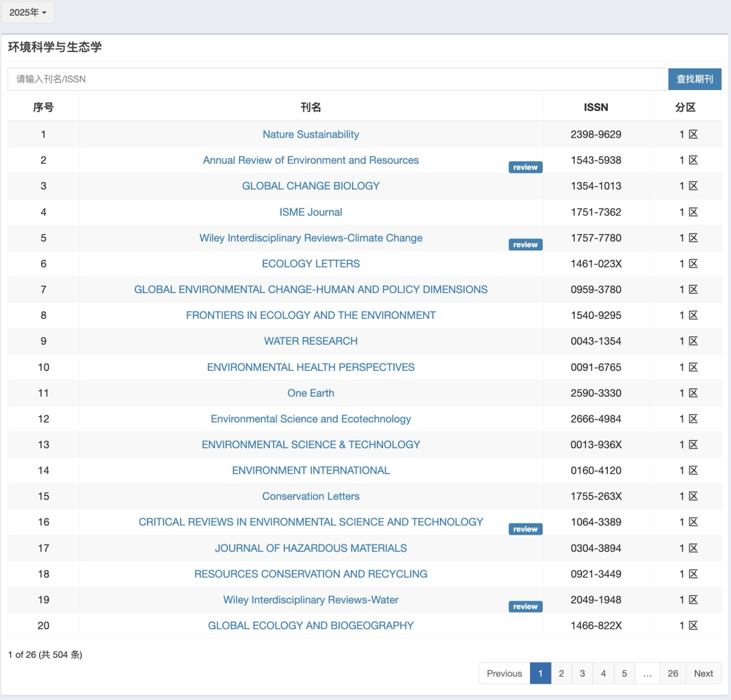Select ISSN 1354-1013 cell
Image resolution: width=731 pixels, height=700 pixels.
pyautogui.click(x=596, y=186)
